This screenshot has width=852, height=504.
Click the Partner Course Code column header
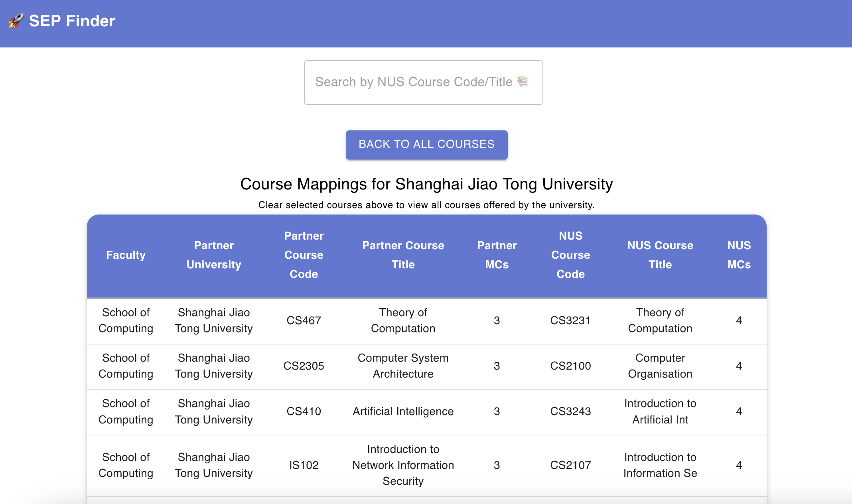coord(304,255)
